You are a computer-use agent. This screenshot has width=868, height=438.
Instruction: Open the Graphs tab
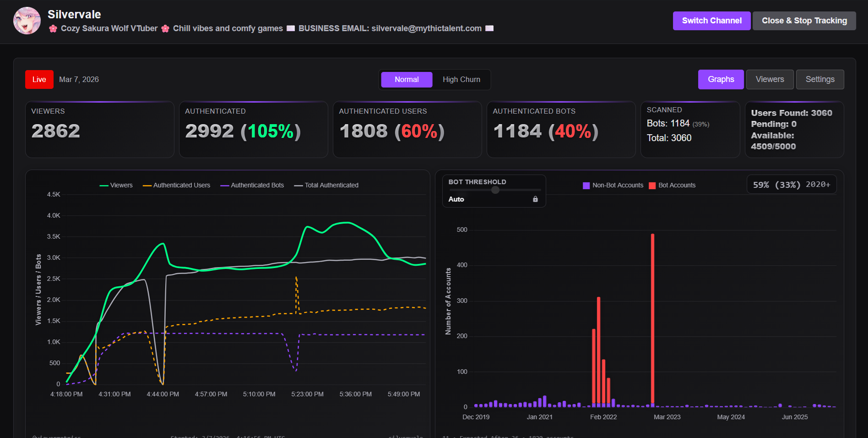click(x=721, y=79)
